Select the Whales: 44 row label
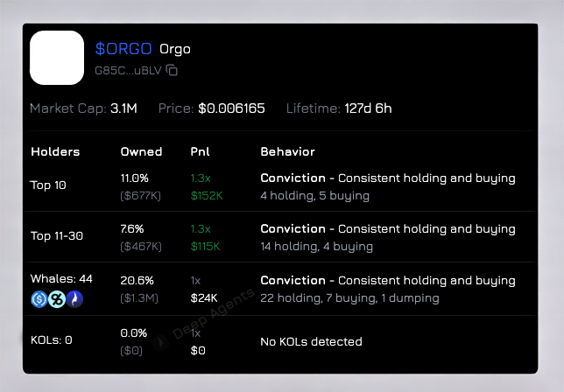 click(x=61, y=279)
